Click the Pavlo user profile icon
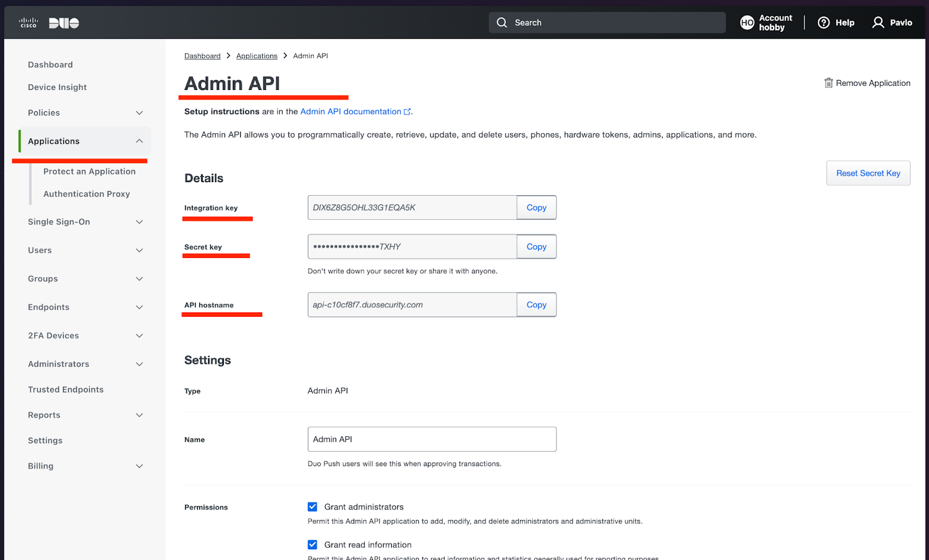Screen dimensions: 929x560 [878, 22]
